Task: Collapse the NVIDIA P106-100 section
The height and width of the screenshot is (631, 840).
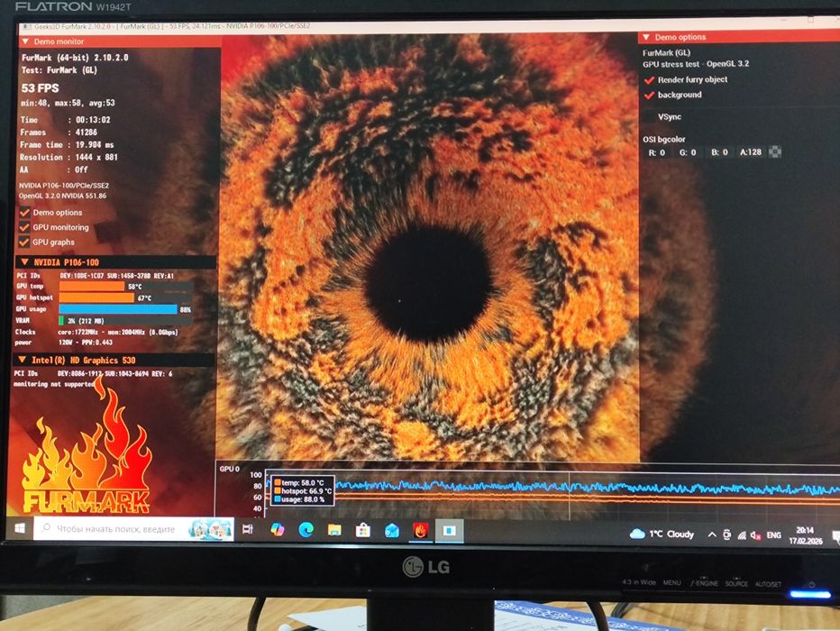Action: 24,262
